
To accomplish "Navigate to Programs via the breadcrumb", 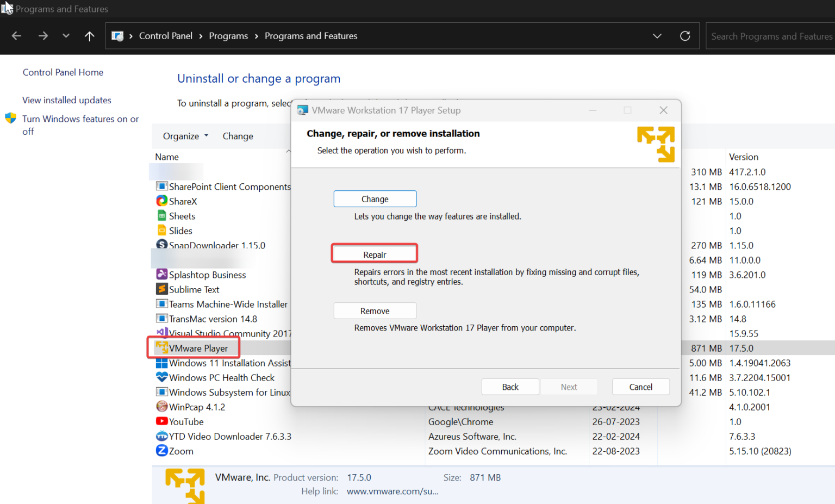I will (x=228, y=35).
